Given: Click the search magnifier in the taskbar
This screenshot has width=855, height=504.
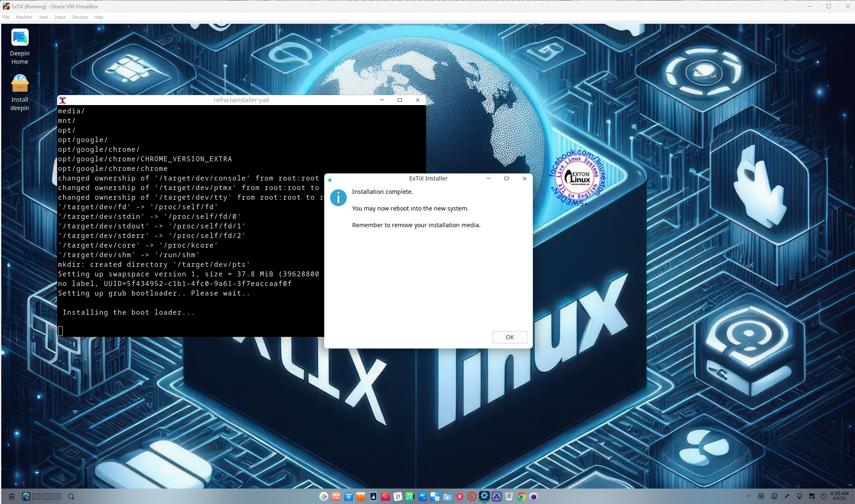Looking at the screenshot, I should [x=71, y=496].
